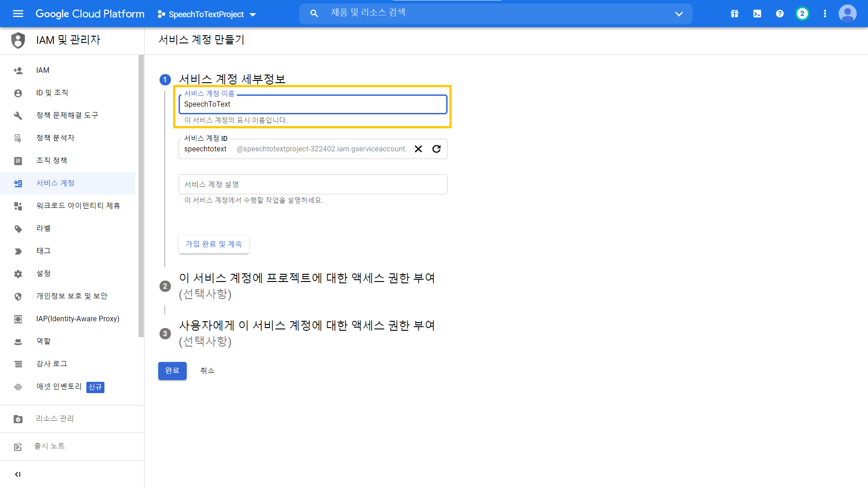Collapse the sidebar with bottom arrow
This screenshot has width=868, height=488.
click(18, 474)
